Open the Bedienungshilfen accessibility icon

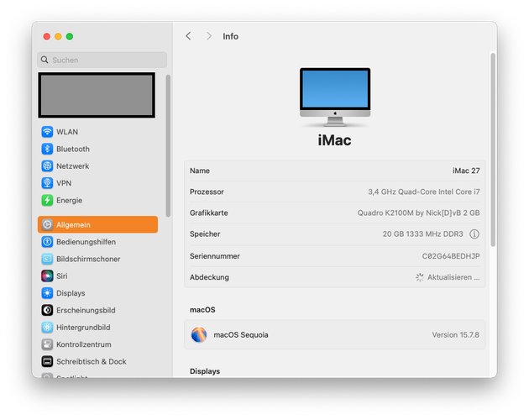[47, 242]
